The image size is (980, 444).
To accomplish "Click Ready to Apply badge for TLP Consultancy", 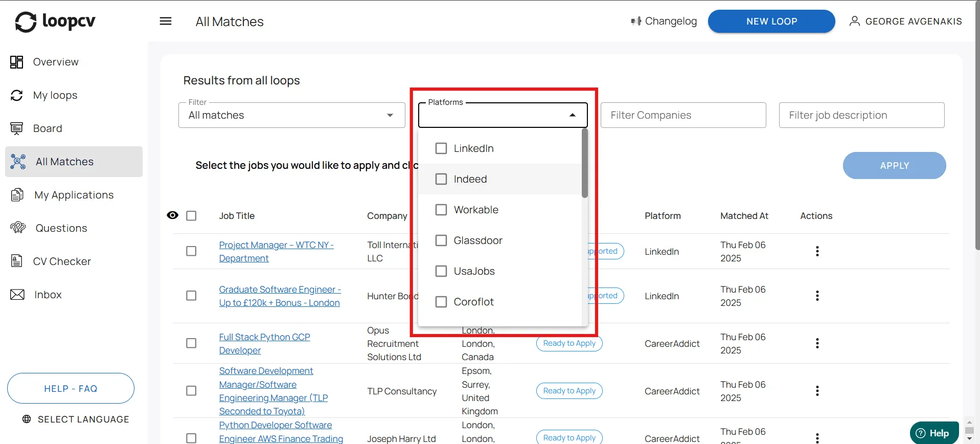I will click(x=569, y=391).
